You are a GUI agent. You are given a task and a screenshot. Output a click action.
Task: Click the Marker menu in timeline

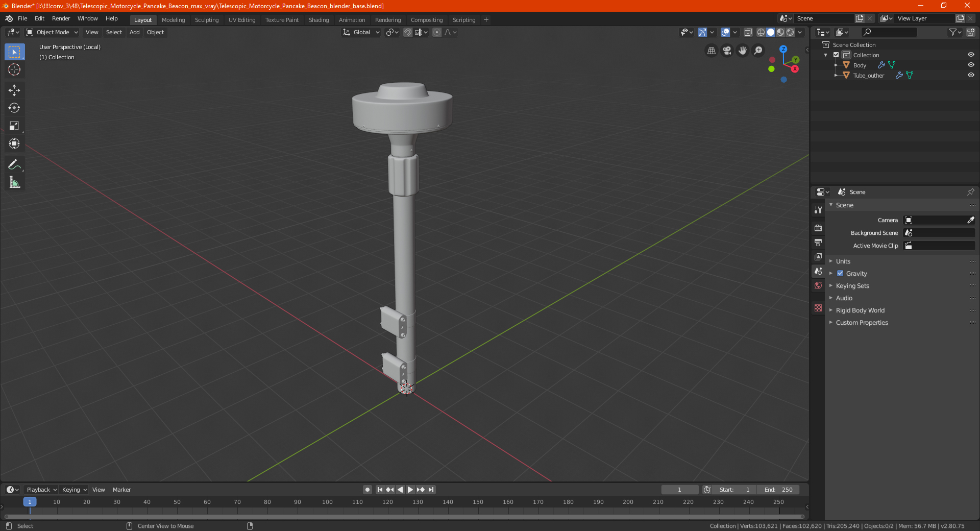121,490
